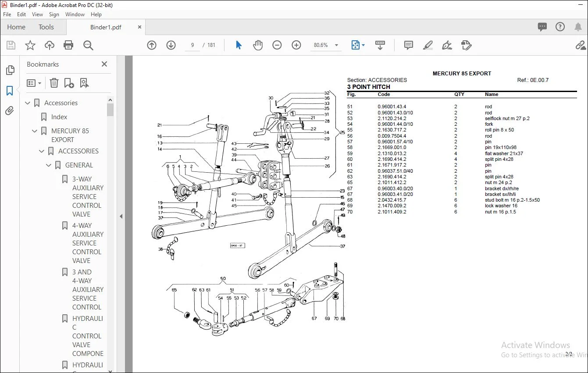588x373 pixels.
Task: Bookmark the file with the star icon
Action: (30, 45)
